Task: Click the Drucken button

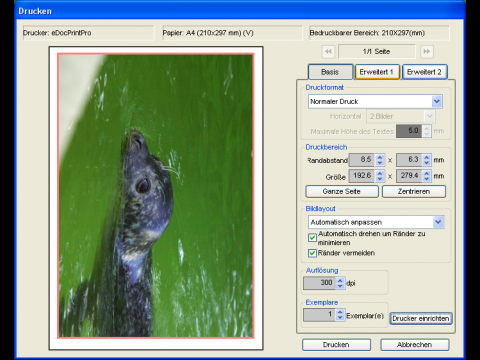Action: pos(336,345)
